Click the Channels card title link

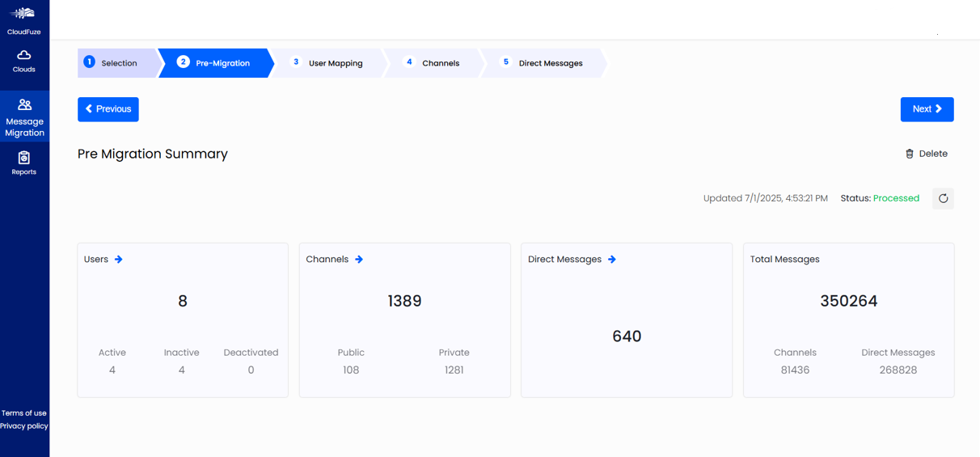coord(327,260)
